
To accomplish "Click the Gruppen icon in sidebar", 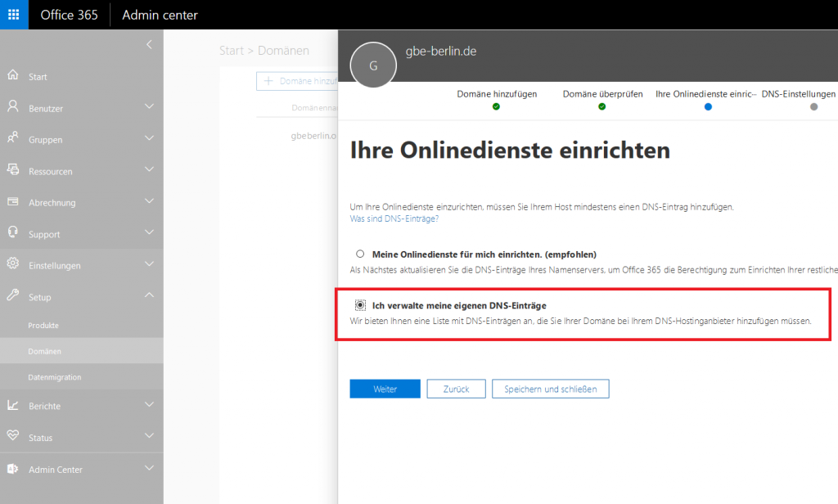I will pos(15,139).
